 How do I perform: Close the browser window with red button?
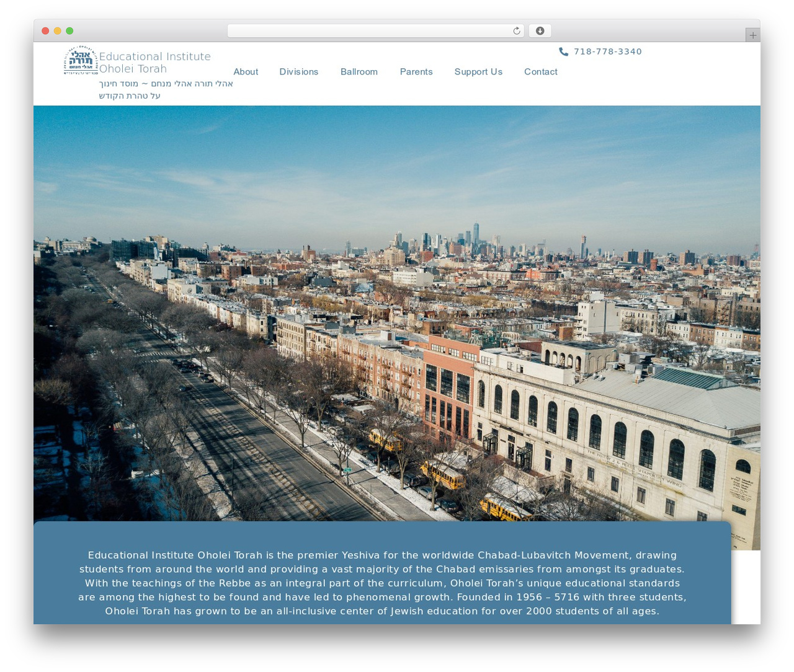point(45,31)
